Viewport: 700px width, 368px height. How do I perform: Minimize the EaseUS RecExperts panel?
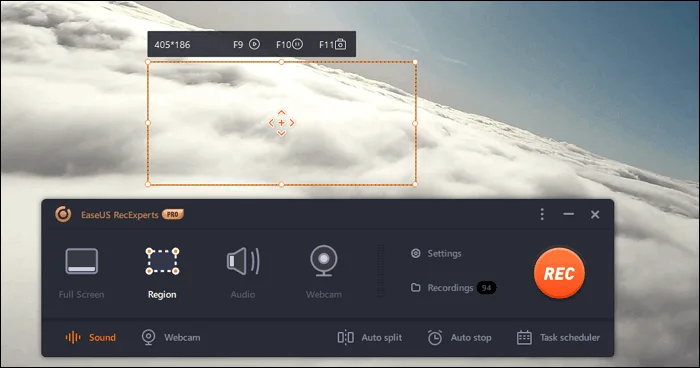point(568,214)
